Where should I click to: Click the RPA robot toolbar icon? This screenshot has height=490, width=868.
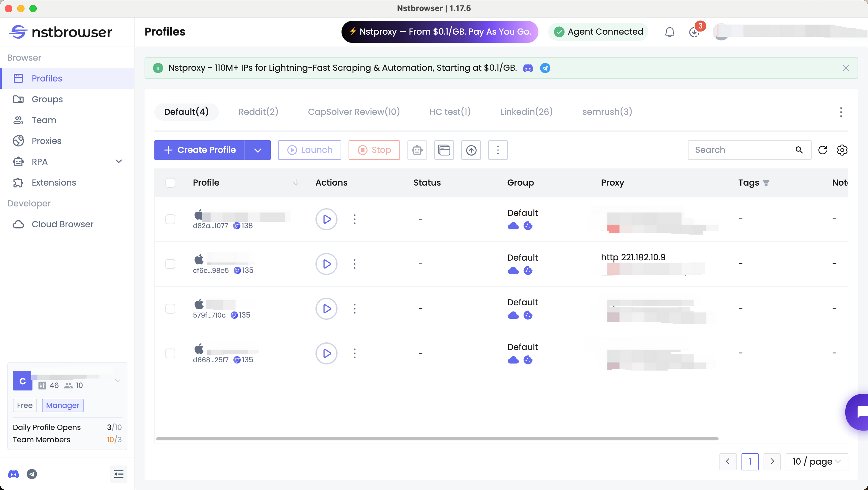[x=417, y=150]
